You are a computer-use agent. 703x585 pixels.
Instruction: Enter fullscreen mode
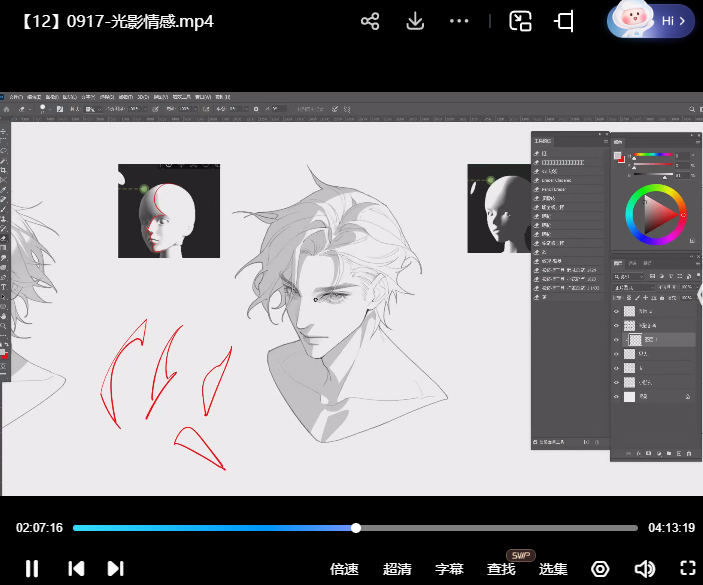pyautogui.click(x=687, y=568)
